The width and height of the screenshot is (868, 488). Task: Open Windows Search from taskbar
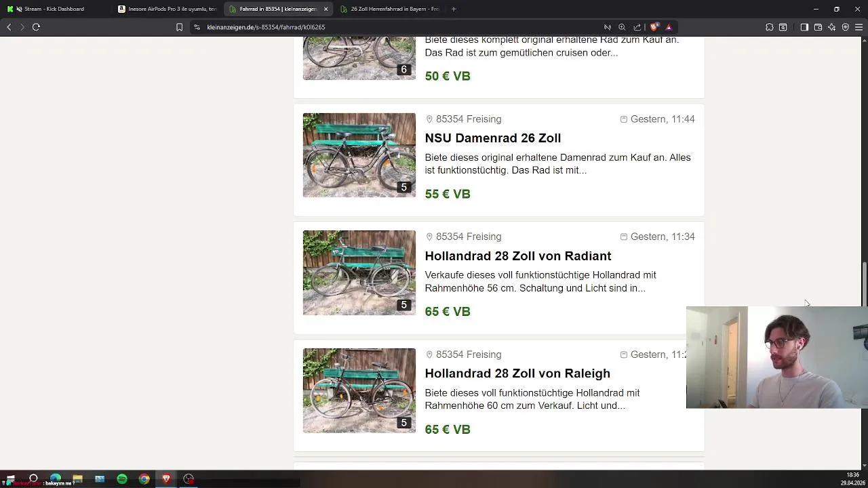pos(33,479)
